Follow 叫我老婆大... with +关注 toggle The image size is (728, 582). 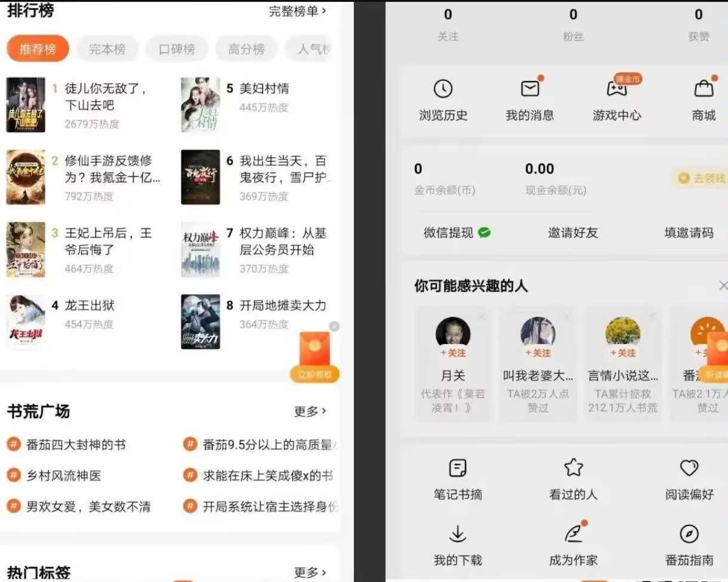[538, 353]
